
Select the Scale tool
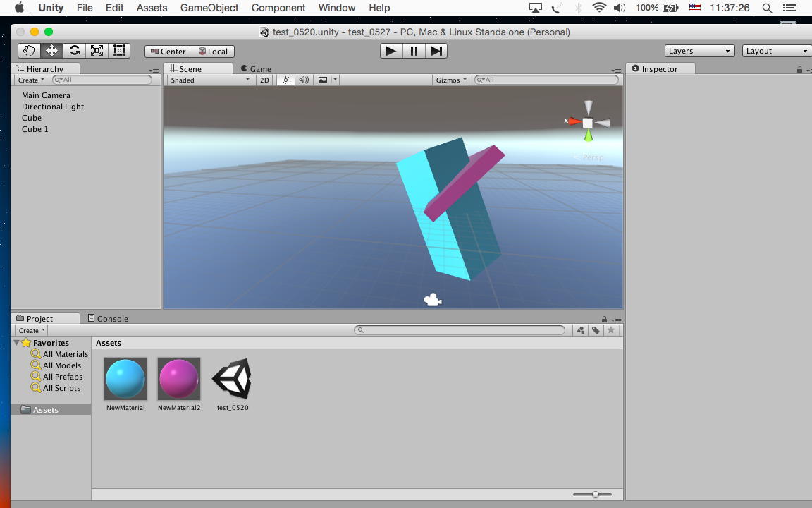(x=97, y=51)
